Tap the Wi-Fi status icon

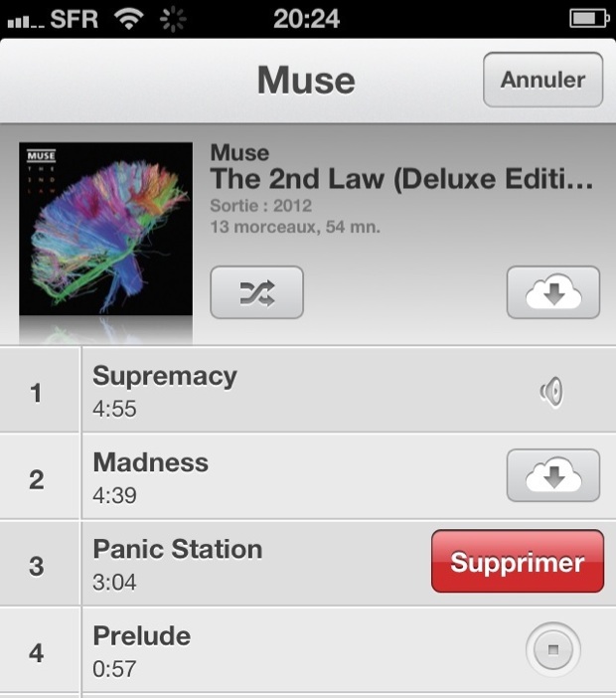point(129,19)
